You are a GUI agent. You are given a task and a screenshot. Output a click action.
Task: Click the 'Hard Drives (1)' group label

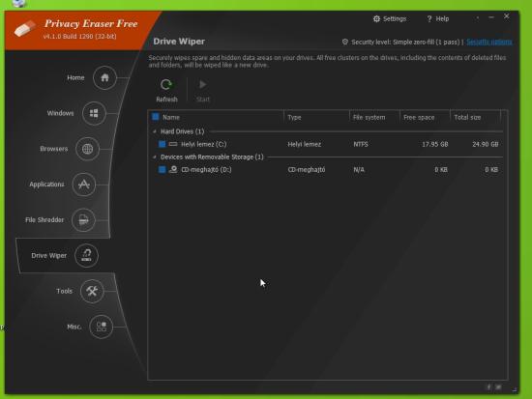click(x=182, y=131)
